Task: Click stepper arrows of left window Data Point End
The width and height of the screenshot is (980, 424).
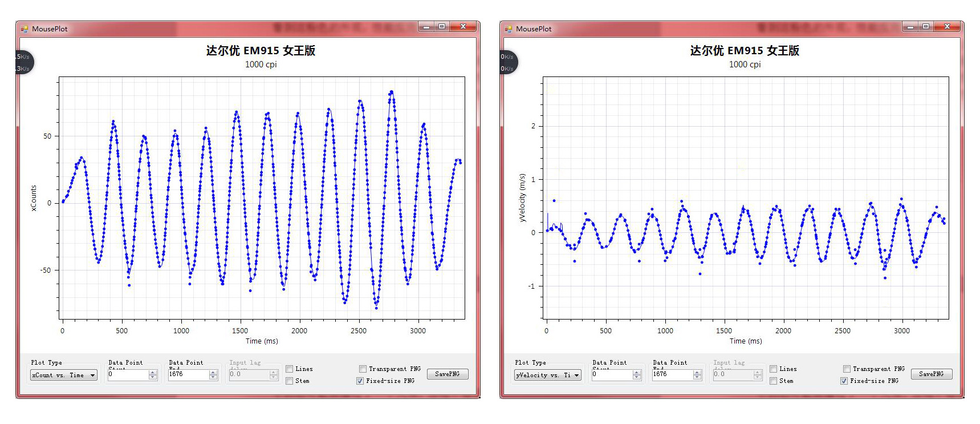Action: point(213,375)
